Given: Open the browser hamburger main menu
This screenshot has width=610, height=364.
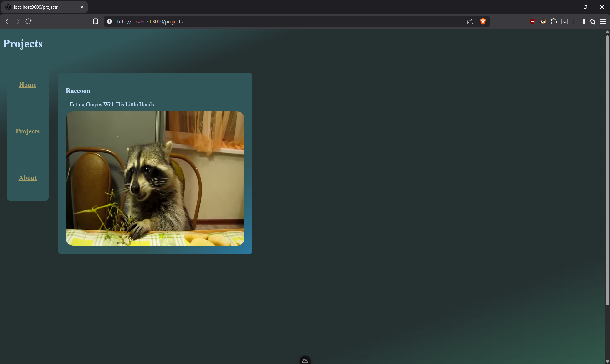Looking at the screenshot, I should coord(603,22).
